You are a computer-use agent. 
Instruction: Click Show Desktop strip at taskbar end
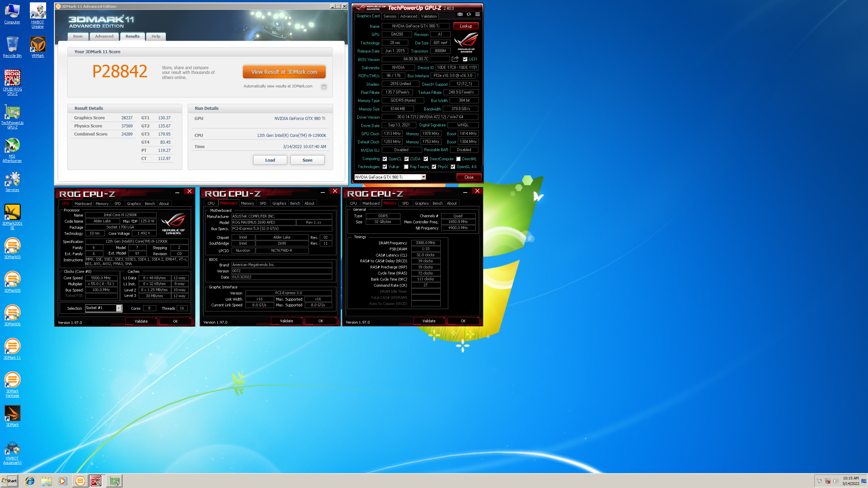tap(864, 481)
